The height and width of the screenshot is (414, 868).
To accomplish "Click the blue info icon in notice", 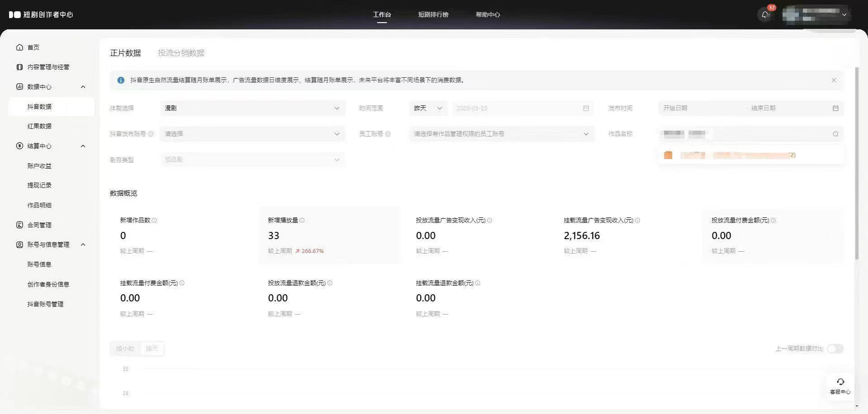I will (121, 80).
